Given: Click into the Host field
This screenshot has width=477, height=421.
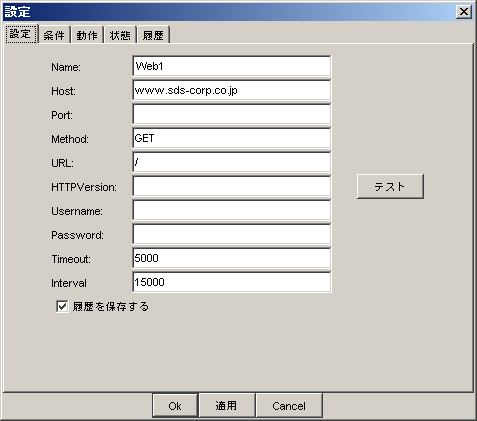Looking at the screenshot, I should coord(232,90).
